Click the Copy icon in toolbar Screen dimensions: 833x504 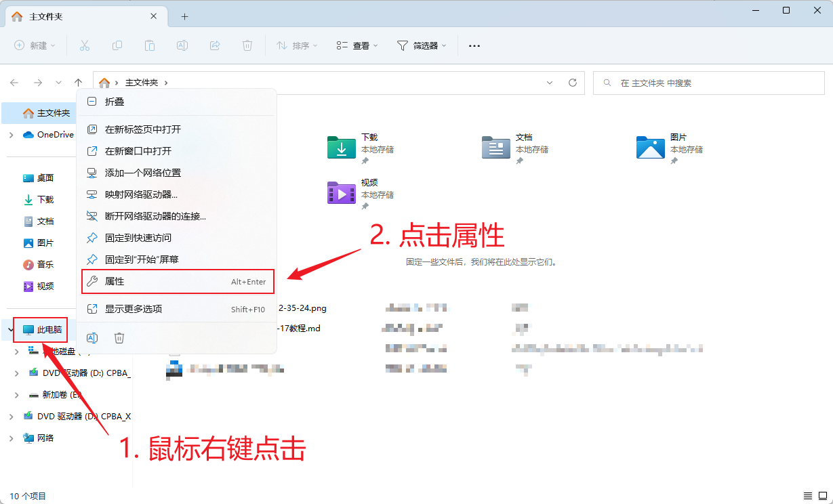[x=117, y=45]
